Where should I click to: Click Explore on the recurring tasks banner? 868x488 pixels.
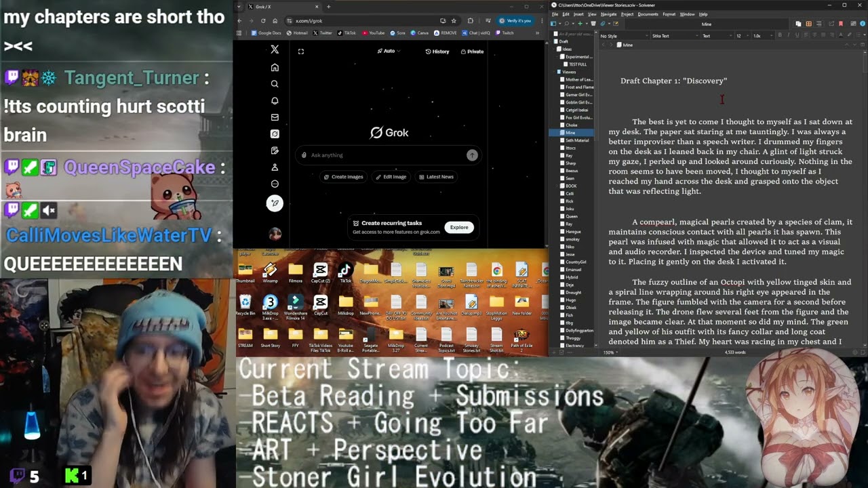pos(459,227)
